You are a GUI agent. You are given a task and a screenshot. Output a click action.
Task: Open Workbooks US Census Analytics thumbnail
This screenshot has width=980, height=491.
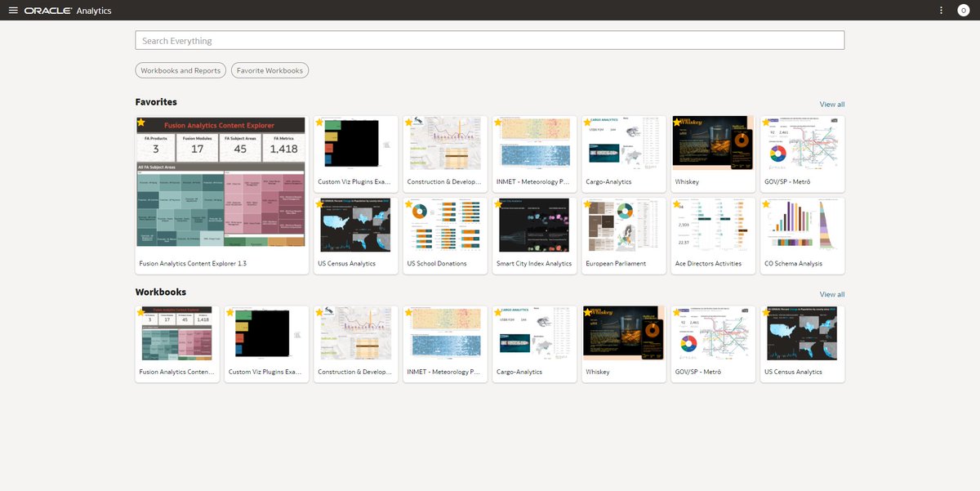pos(803,333)
